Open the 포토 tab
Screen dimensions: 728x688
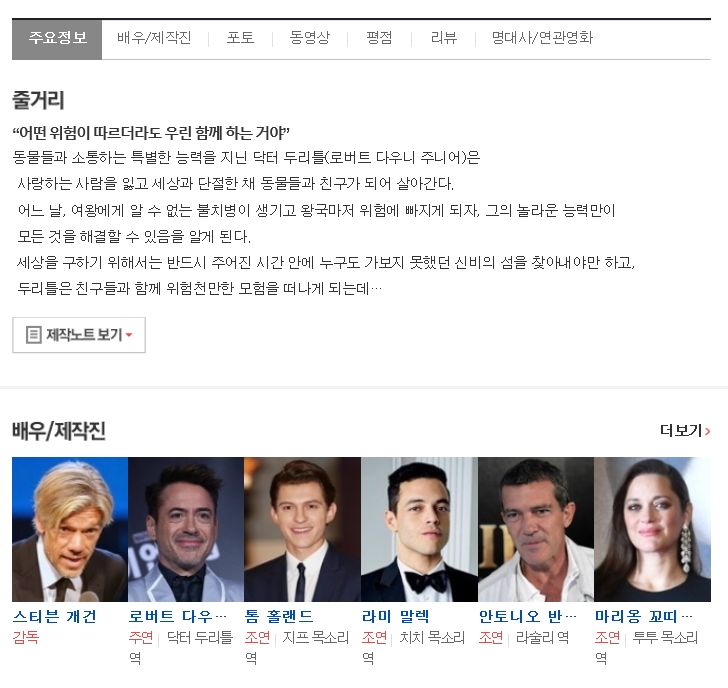[x=240, y=39]
